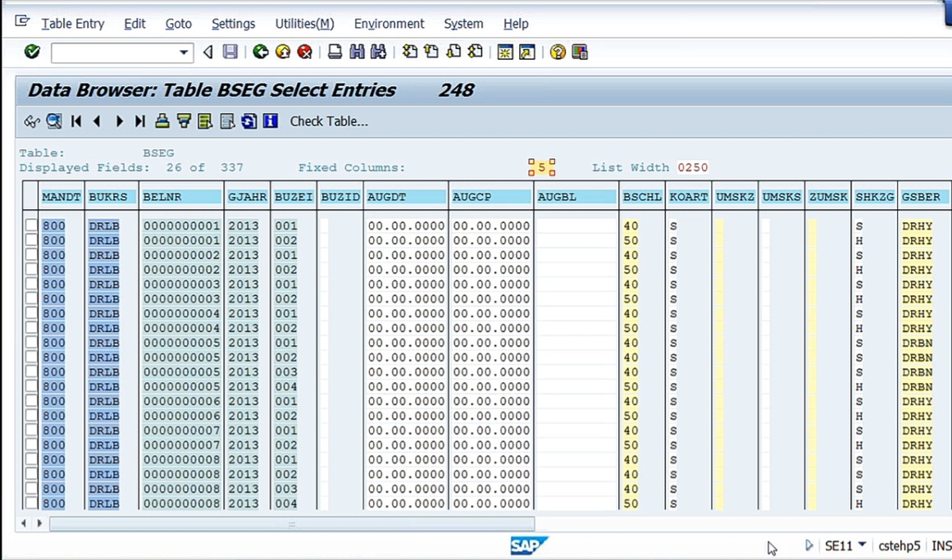Click the BSCHL column header
The height and width of the screenshot is (560, 952).
pyautogui.click(x=642, y=197)
